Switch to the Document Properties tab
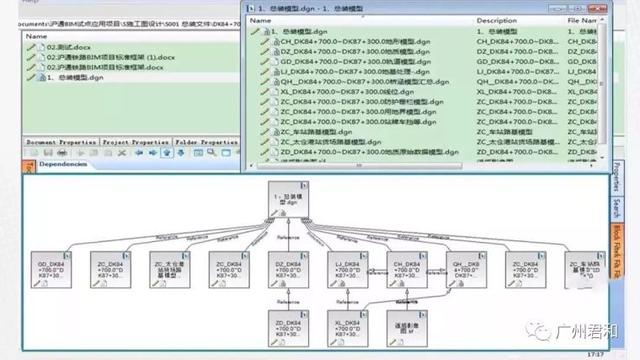This screenshot has width=640, height=360. pos(61,142)
